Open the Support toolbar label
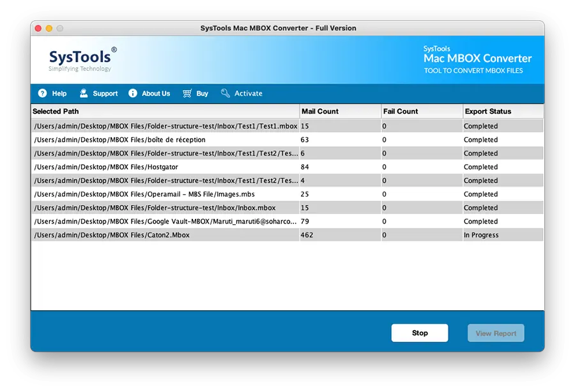 pyautogui.click(x=105, y=93)
